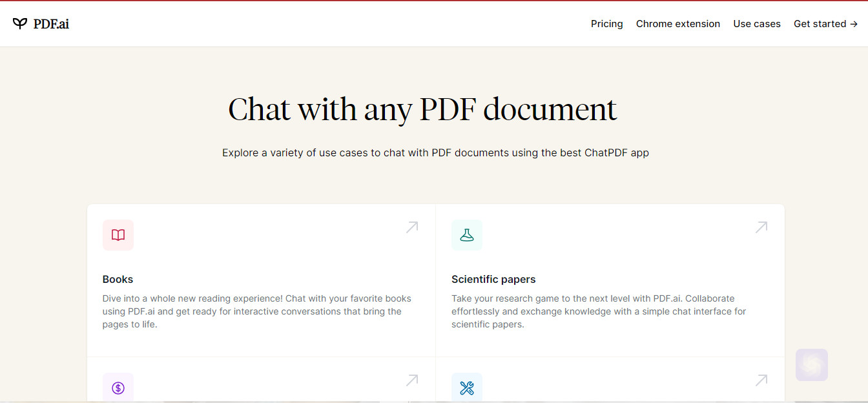Open the Books use case title
The height and width of the screenshot is (403, 868).
[118, 280]
